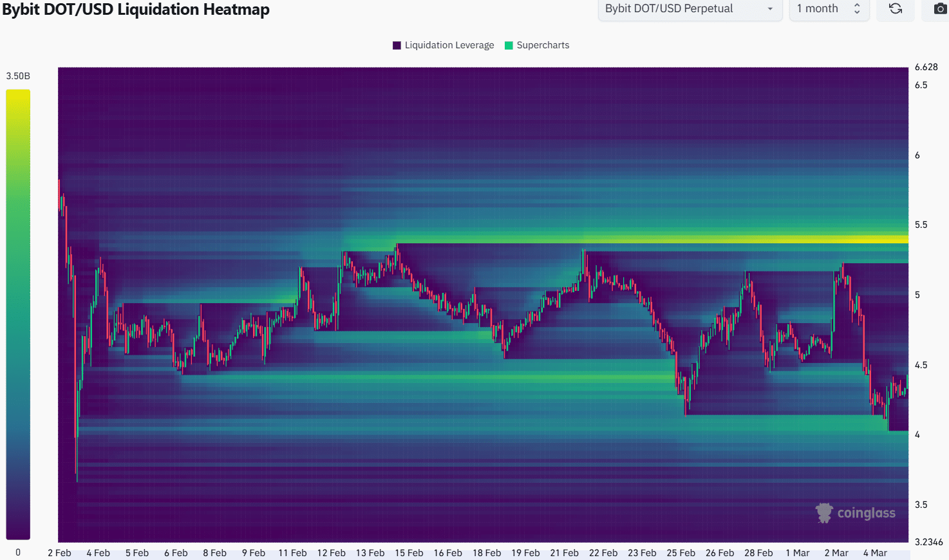Click the 28 Feb date axis label
This screenshot has width=949, height=560.
pyautogui.click(x=758, y=553)
